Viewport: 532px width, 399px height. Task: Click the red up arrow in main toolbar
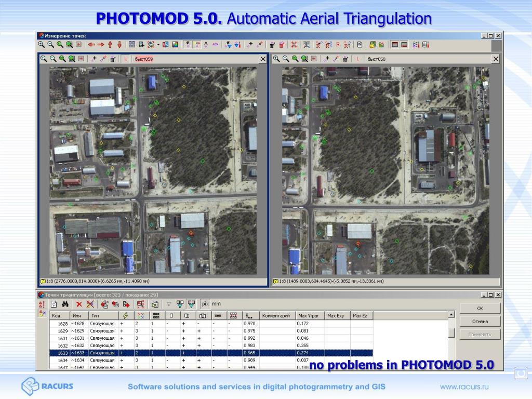110,45
